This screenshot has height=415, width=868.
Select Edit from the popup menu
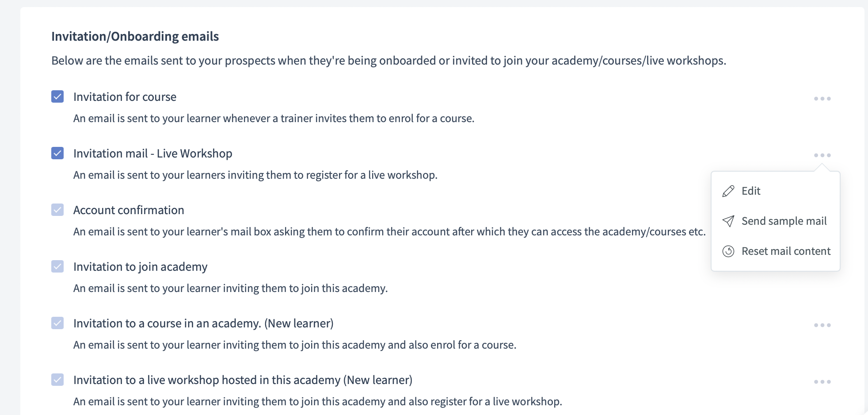pyautogui.click(x=751, y=191)
